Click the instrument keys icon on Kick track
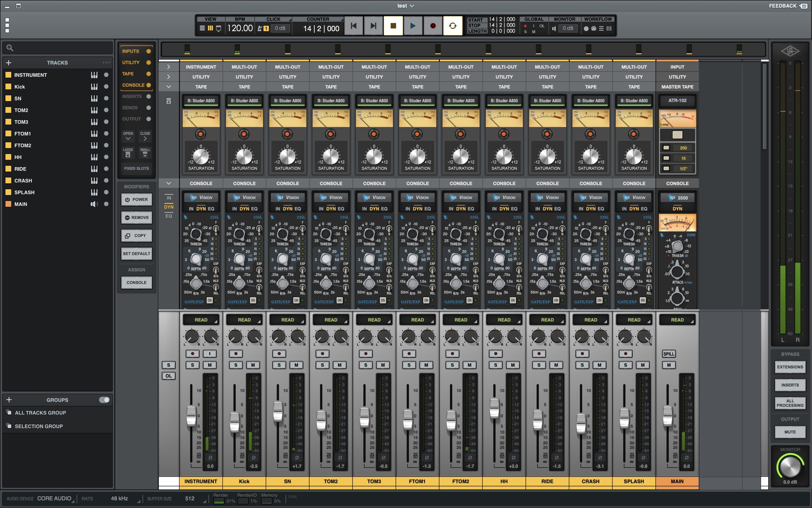The height and width of the screenshot is (508, 812). pos(94,87)
